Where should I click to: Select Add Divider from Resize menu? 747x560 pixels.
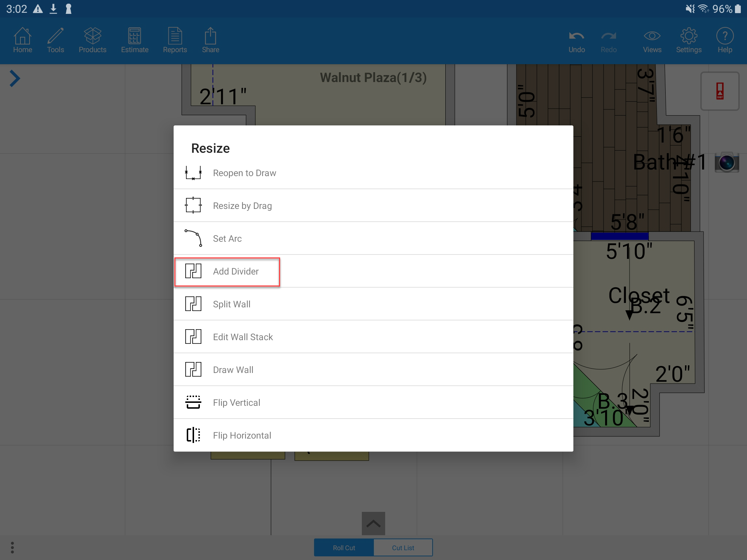[236, 272]
